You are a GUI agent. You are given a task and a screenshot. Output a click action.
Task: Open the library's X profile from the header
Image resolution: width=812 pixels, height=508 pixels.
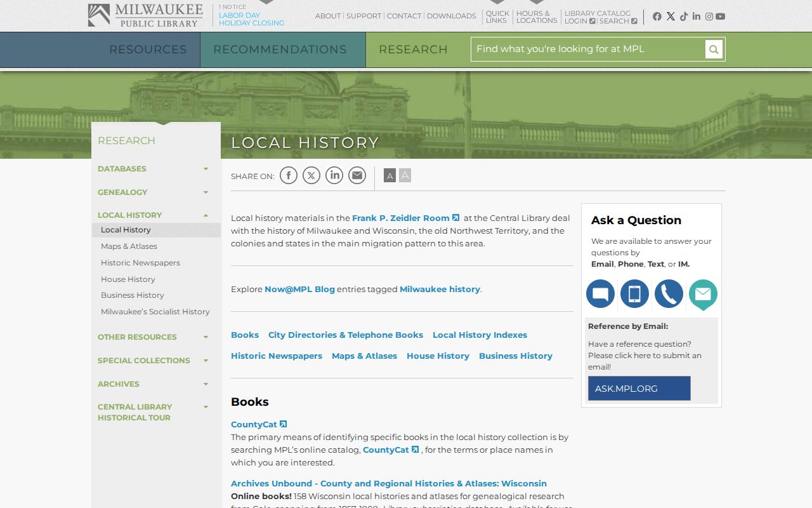(x=671, y=17)
